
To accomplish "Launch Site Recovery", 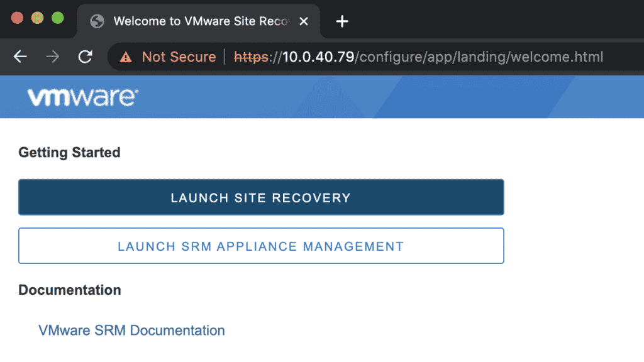I will 261,197.
